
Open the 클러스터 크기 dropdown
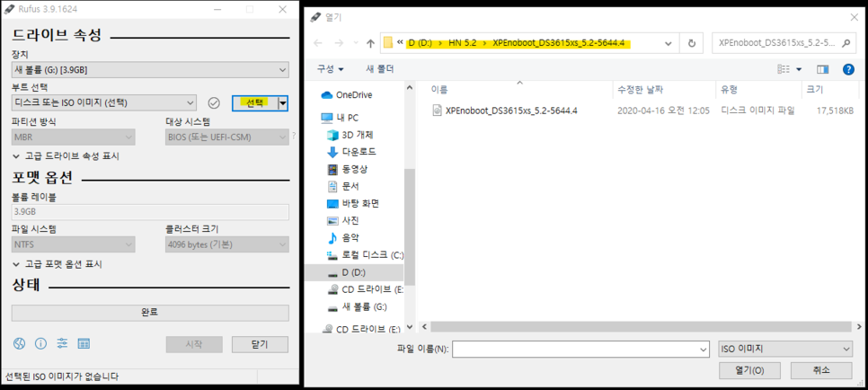tap(227, 244)
